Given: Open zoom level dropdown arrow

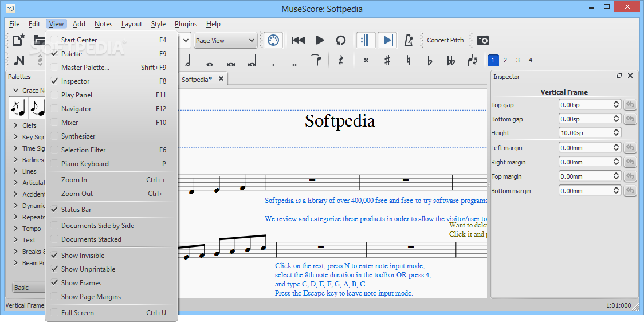Looking at the screenshot, I should (x=186, y=40).
